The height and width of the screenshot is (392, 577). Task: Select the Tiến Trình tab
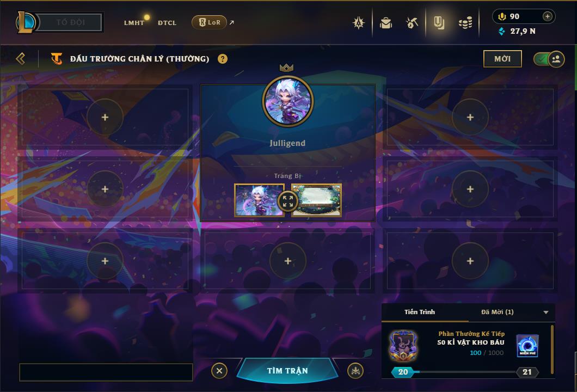click(x=420, y=312)
